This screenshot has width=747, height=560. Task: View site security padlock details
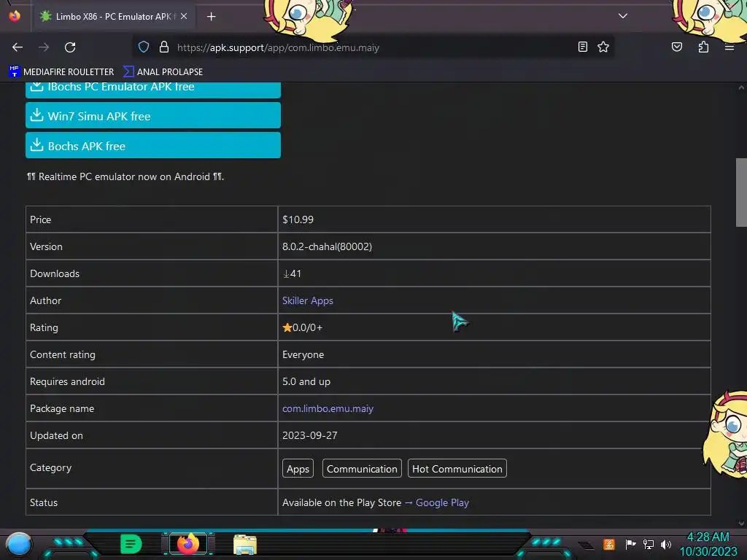click(164, 47)
